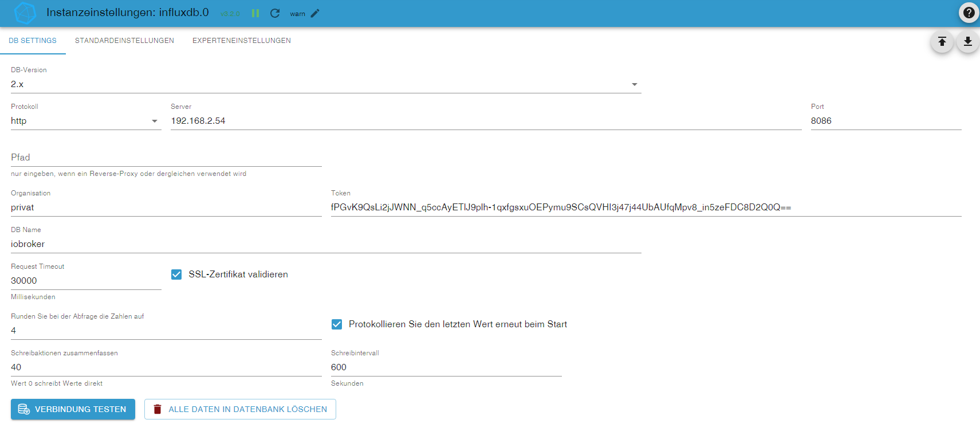Click the warn log level text
The height and width of the screenshot is (447, 980).
pos(297,14)
